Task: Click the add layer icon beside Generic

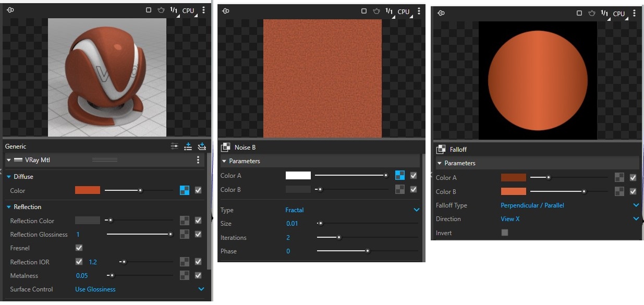Action: [202, 147]
